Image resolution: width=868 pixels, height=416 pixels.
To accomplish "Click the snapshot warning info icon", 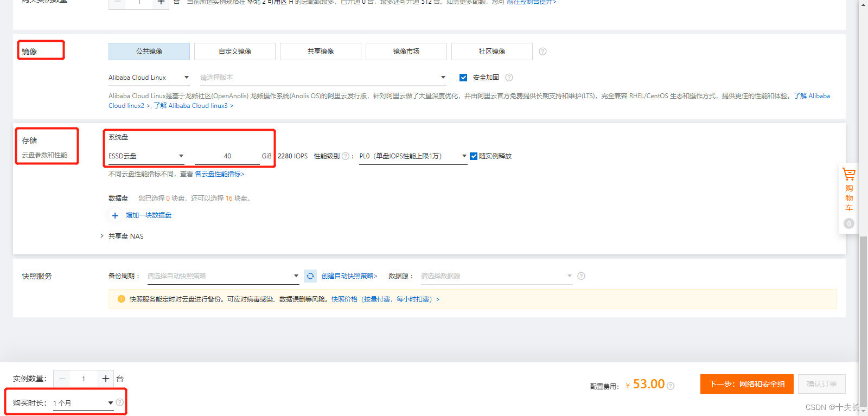I will click(x=121, y=299).
